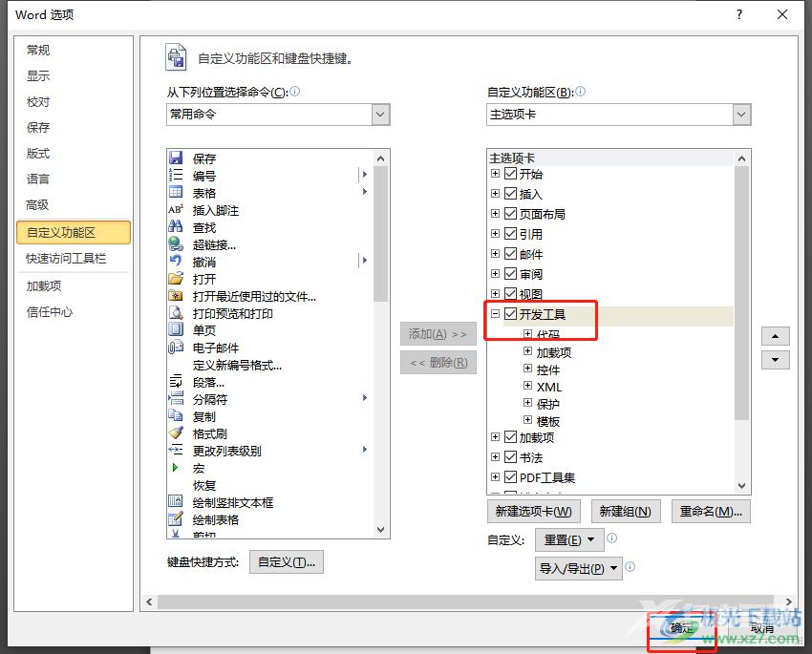Click the 更改列表级别 icon

tap(176, 450)
